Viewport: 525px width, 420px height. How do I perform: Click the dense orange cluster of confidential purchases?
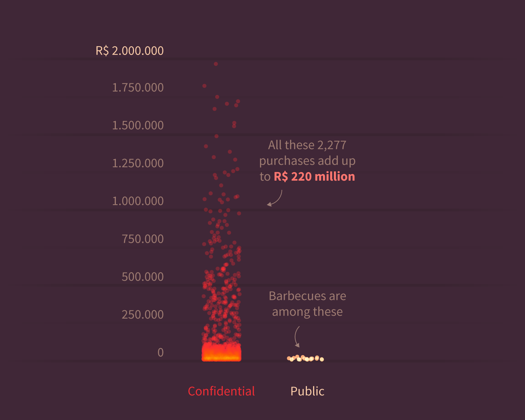click(x=221, y=352)
